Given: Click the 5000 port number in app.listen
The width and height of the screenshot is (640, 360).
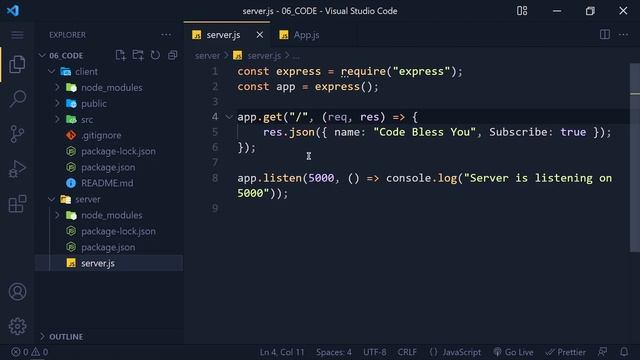Looking at the screenshot, I should click(321, 178).
